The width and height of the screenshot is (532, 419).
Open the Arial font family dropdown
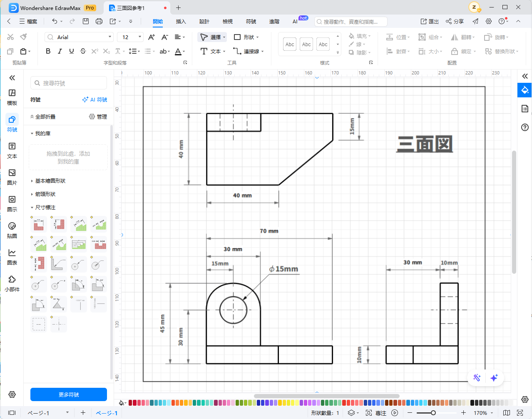point(79,37)
